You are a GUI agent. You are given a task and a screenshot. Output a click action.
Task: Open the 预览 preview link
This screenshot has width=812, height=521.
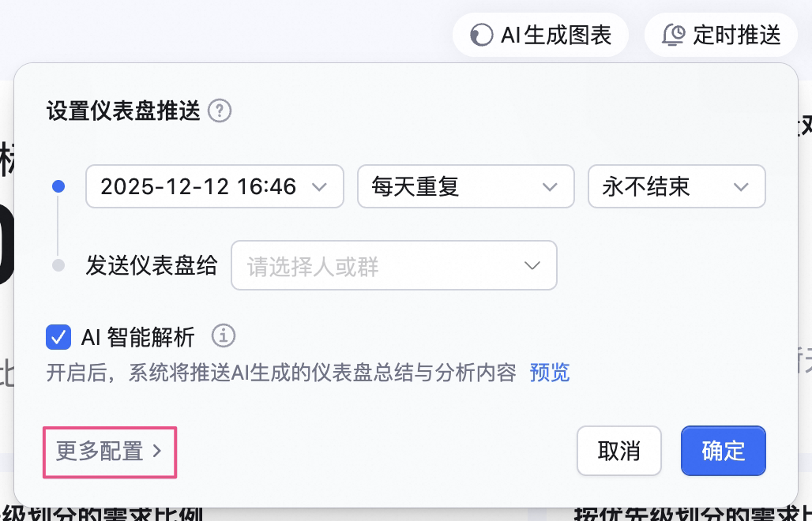550,373
